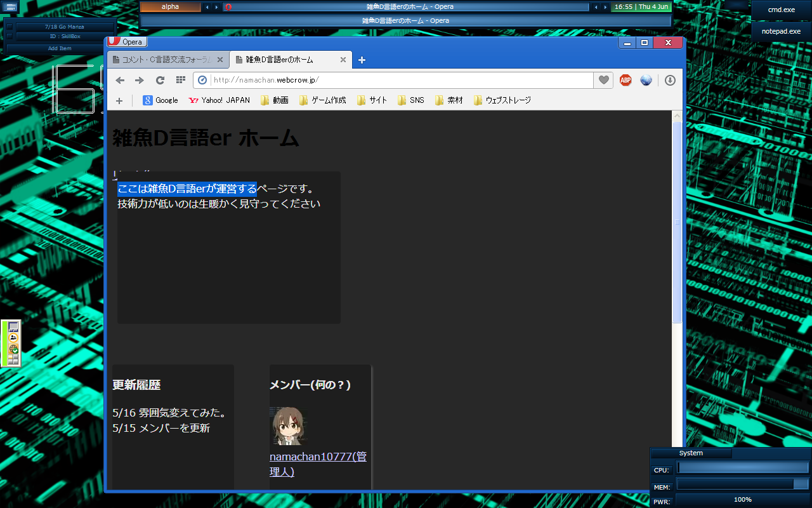Expand the ウェブストレージ bookmarks folder
Viewport: 812px width, 508px height.
click(x=502, y=100)
